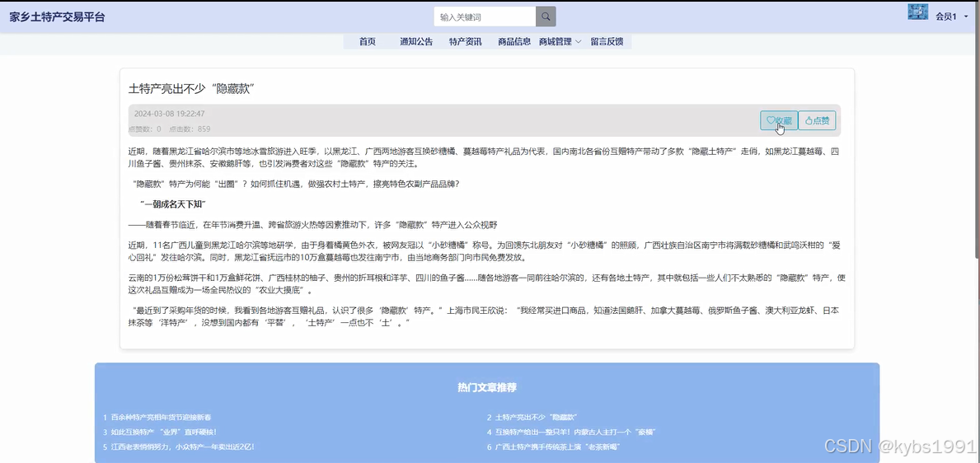Open recommended article 百余种特产亮相年货节迎接新春
Screen dimensions: 980x463
(x=162, y=418)
